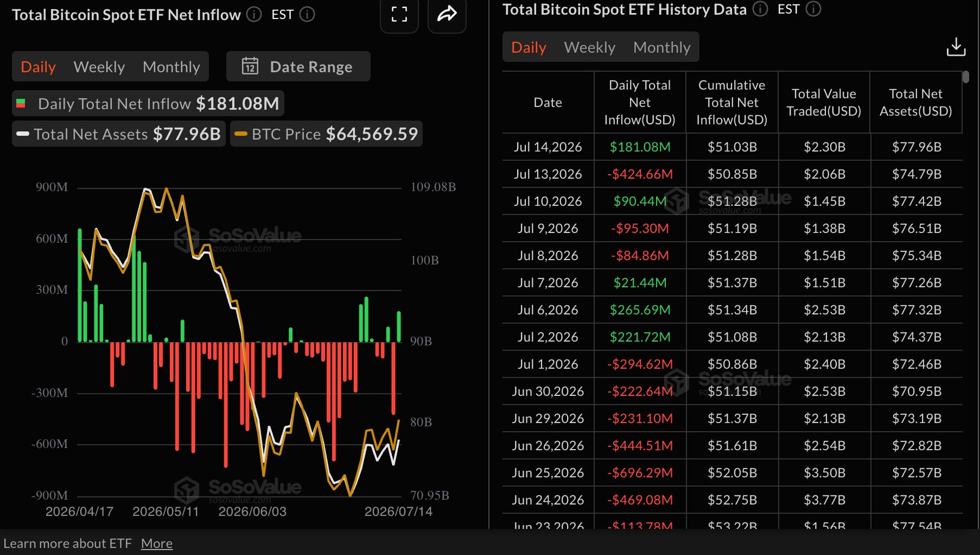Click Total Net Assets(USD) column header

[916, 103]
